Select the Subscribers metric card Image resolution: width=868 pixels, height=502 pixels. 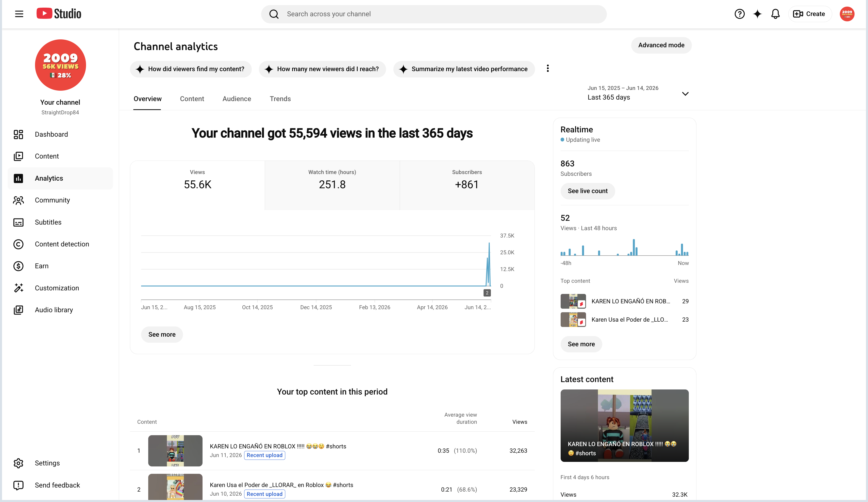click(467, 185)
